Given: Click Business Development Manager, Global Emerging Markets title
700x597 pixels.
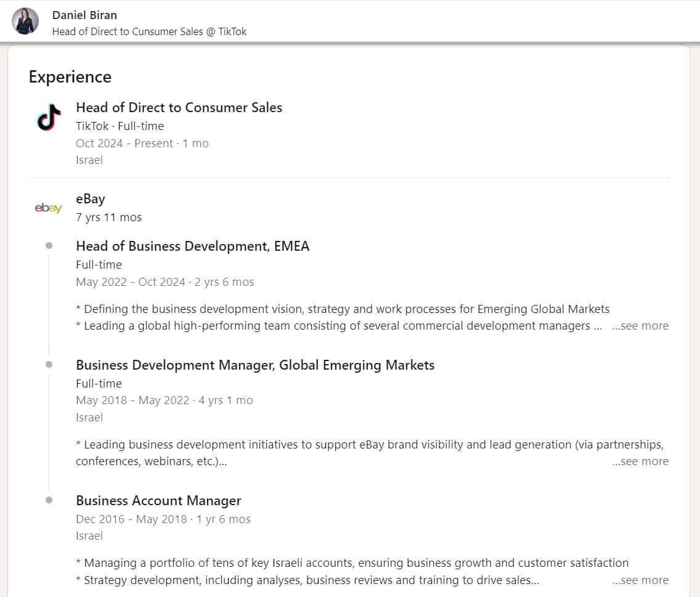Looking at the screenshot, I should 255,365.
